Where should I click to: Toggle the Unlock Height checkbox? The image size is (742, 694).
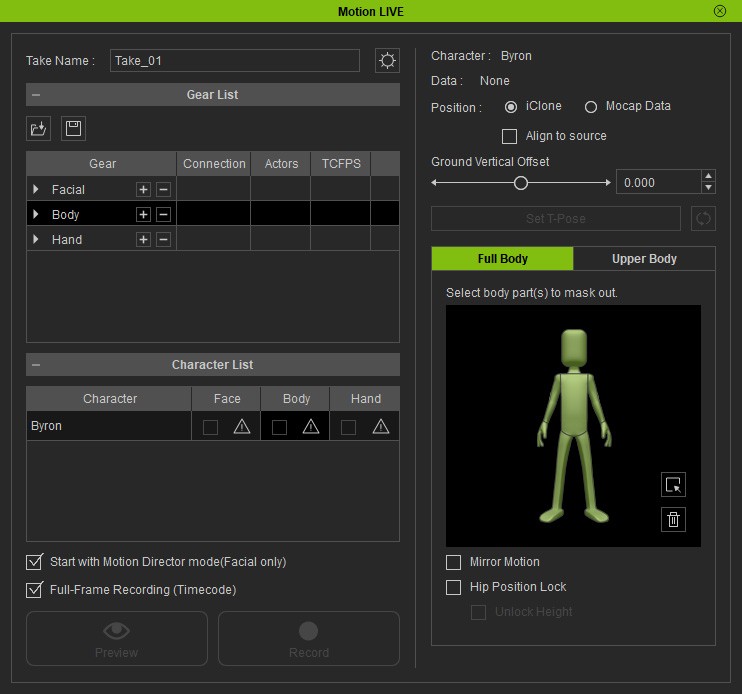pyautogui.click(x=478, y=612)
